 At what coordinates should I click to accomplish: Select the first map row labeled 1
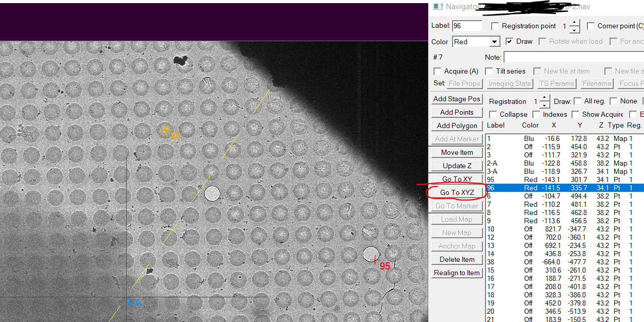[x=565, y=139]
